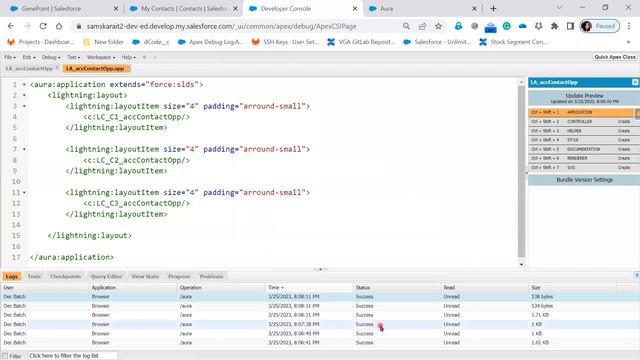Select the log row sized 1.71 KB

click(320, 315)
